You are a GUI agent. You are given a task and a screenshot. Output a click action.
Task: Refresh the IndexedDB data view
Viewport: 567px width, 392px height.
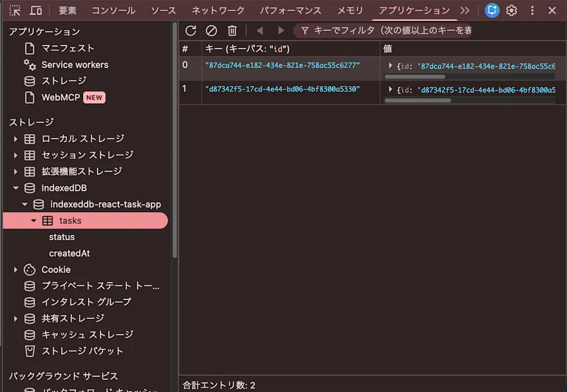[x=190, y=31]
